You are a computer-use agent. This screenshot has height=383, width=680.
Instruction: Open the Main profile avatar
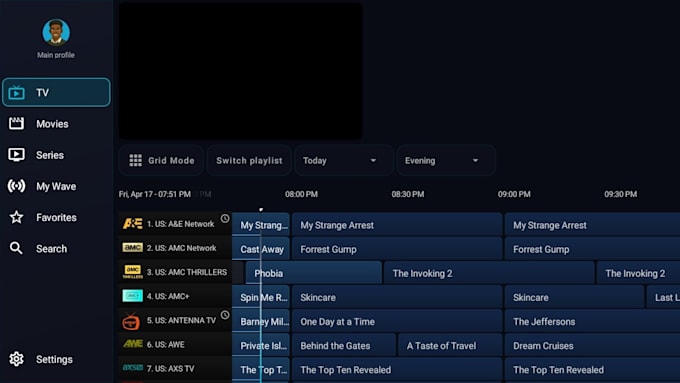56,32
